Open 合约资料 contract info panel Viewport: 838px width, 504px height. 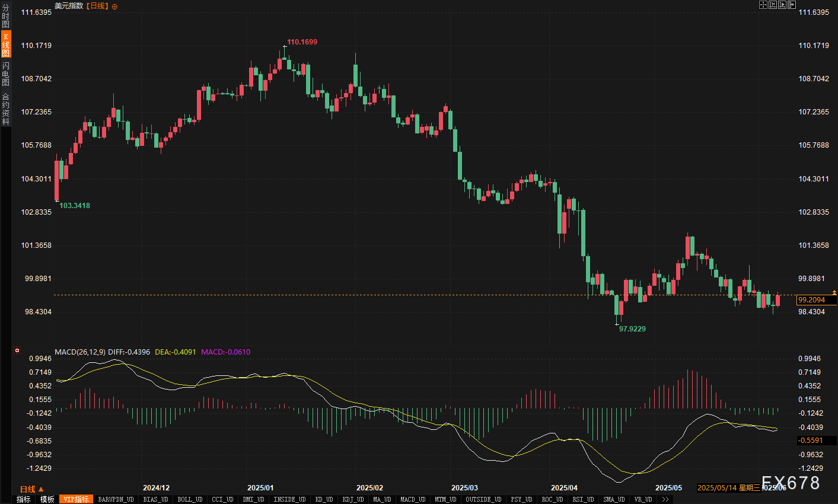point(5,109)
